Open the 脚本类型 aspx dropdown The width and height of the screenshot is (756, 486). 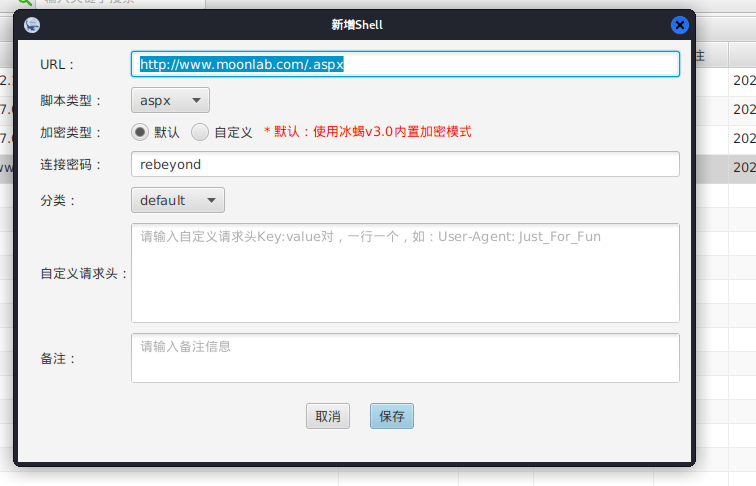(x=170, y=100)
